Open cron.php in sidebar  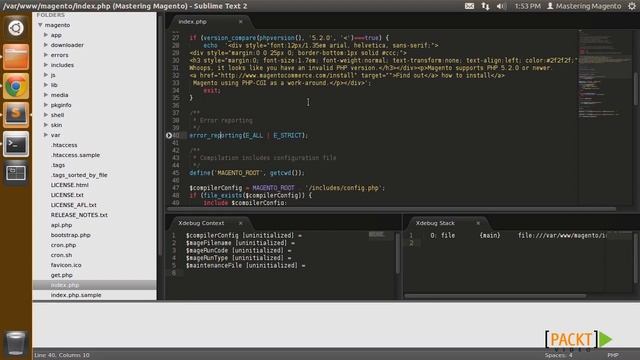[x=63, y=245]
